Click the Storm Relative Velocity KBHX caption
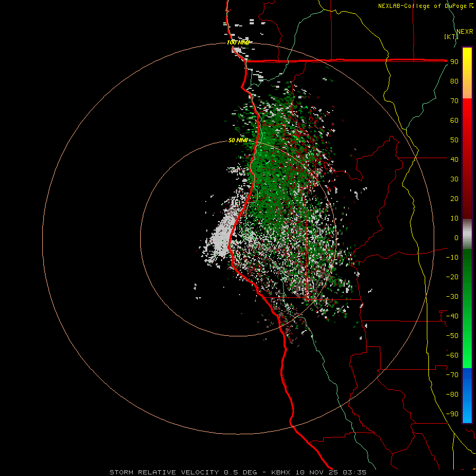Viewport: 476px width, 476px height. pyautogui.click(x=237, y=472)
